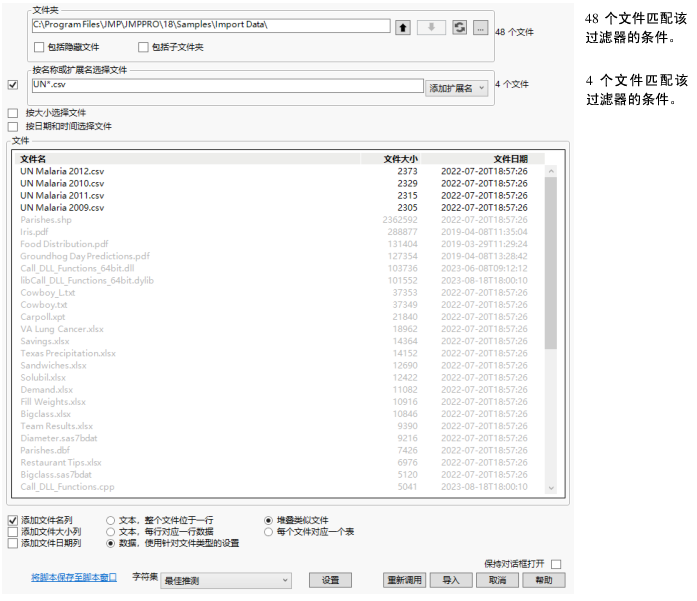Viewport: 697px width, 601px height.
Task: Click the grayed down-arrow folder icon
Action: tap(431, 28)
